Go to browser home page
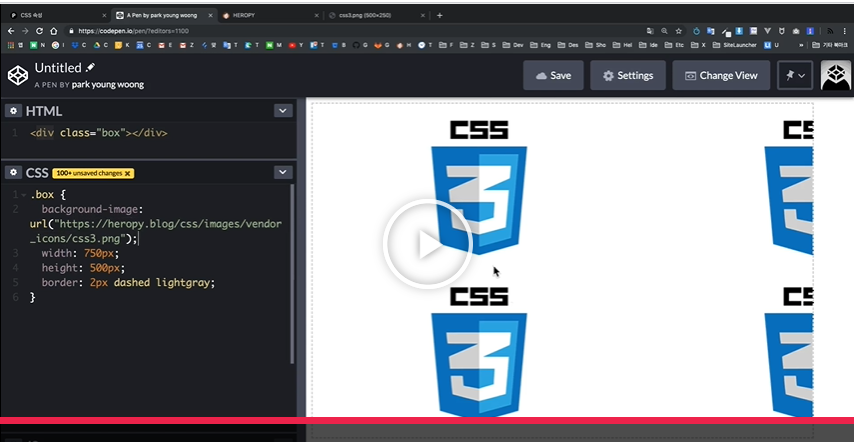This screenshot has width=854, height=442. coord(53,31)
